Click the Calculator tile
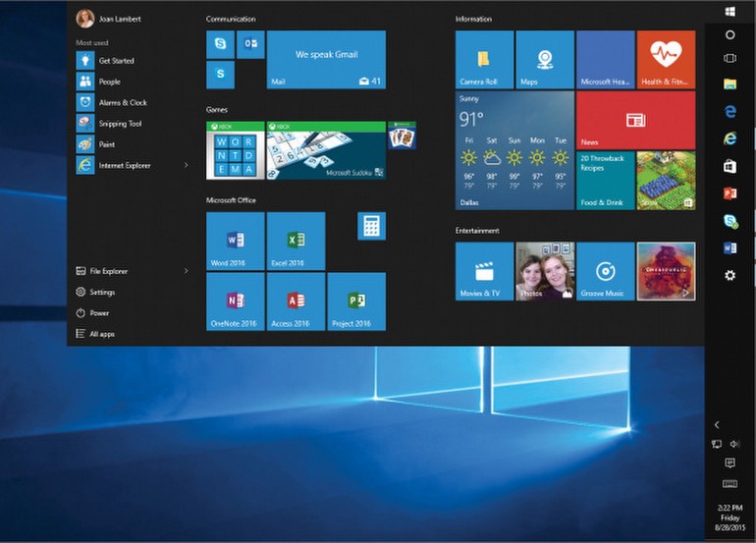756x543 pixels. coord(371,226)
